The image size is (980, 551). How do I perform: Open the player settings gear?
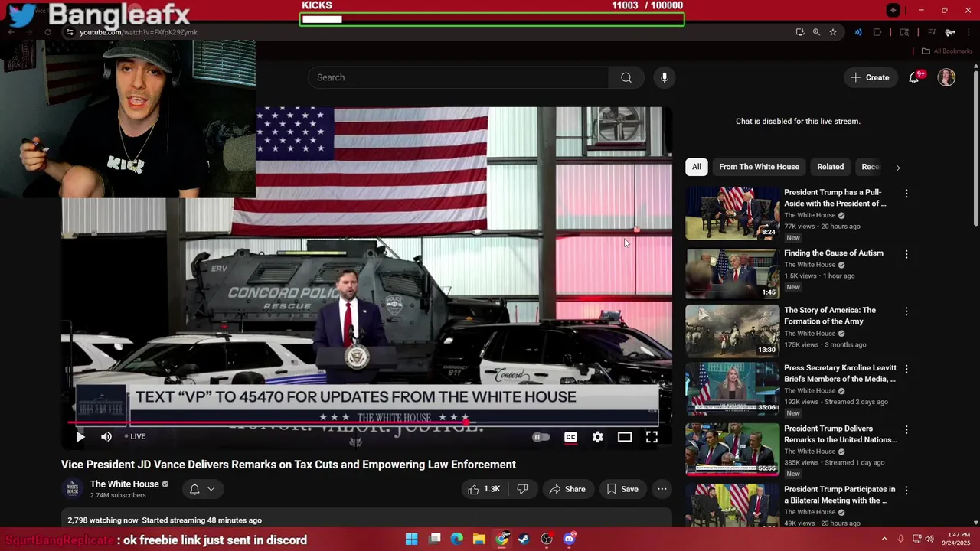pos(598,437)
